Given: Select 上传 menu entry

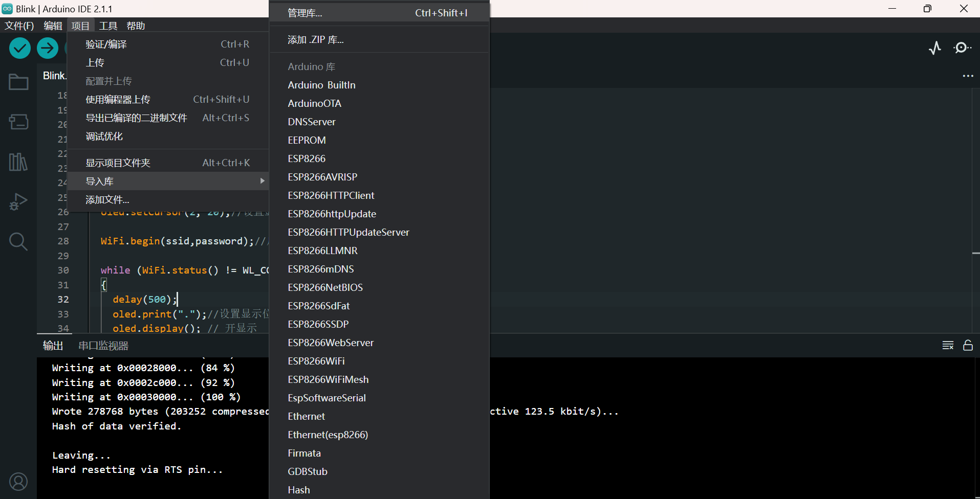Looking at the screenshot, I should (x=168, y=63).
